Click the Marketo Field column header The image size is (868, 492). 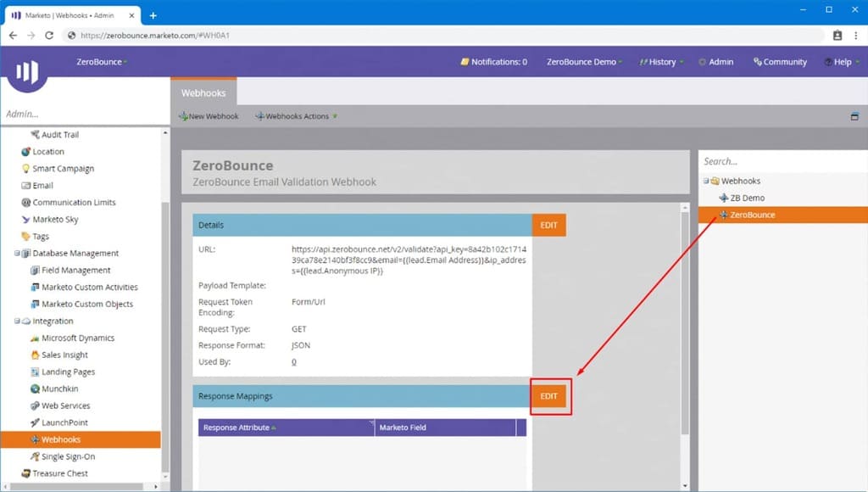click(445, 428)
